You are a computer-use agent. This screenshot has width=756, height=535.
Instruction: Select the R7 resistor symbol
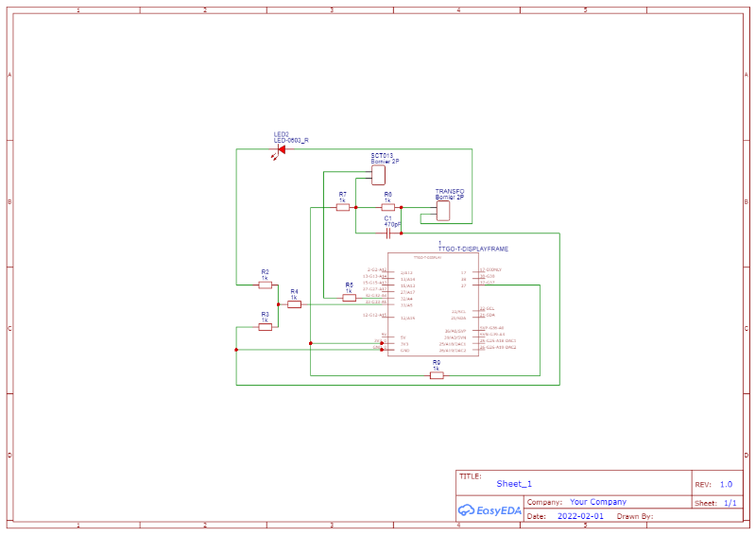pos(343,207)
